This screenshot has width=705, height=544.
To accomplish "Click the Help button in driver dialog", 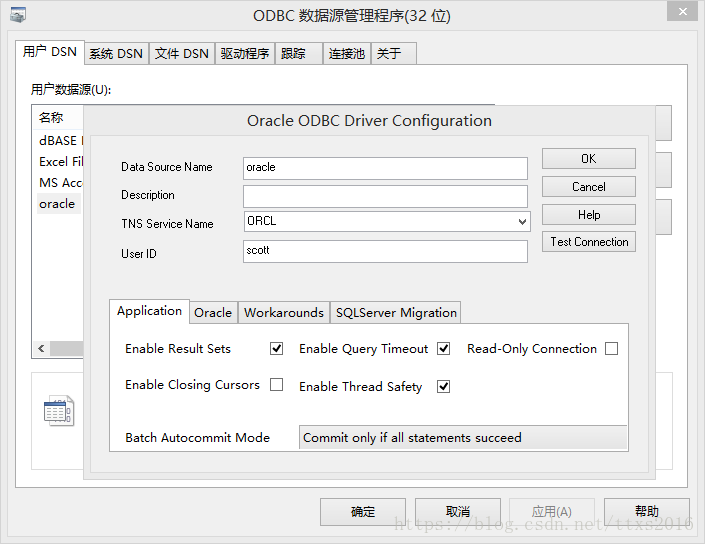I will pyautogui.click(x=589, y=215).
